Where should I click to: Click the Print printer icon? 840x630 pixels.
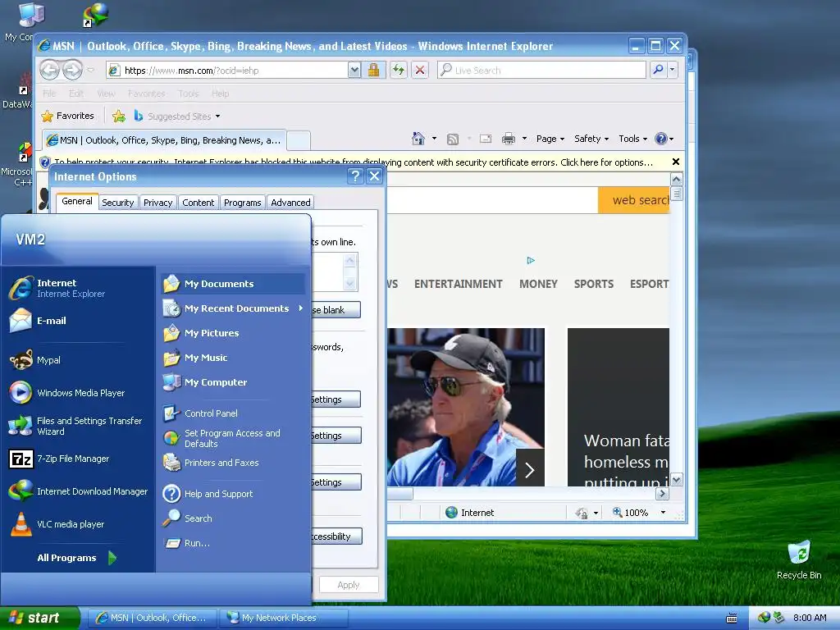point(509,139)
